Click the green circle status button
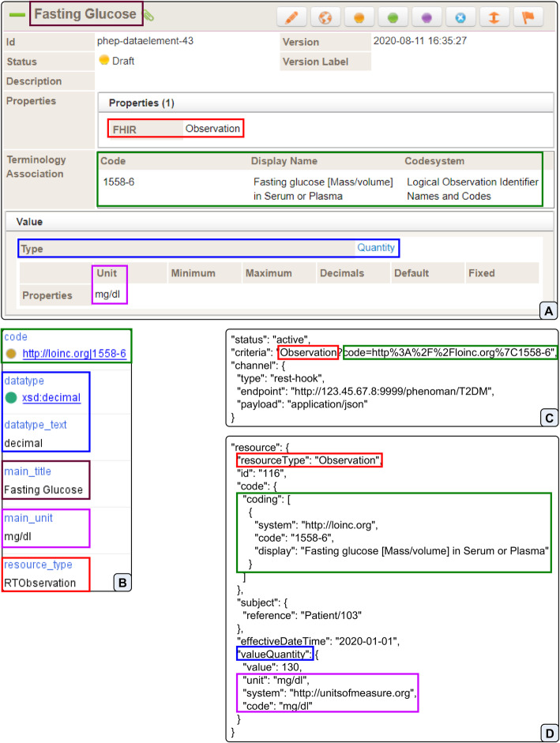 [x=393, y=17]
